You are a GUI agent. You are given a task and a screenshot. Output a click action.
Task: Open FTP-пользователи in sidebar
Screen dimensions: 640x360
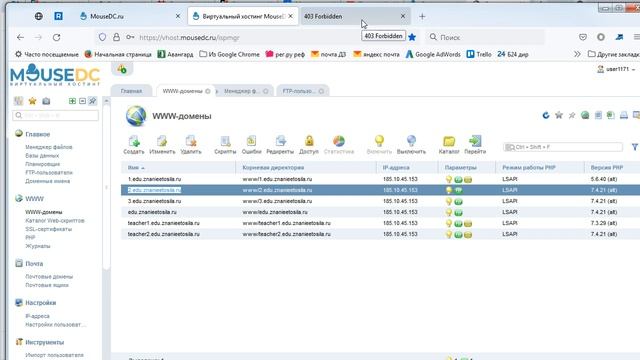(49, 173)
